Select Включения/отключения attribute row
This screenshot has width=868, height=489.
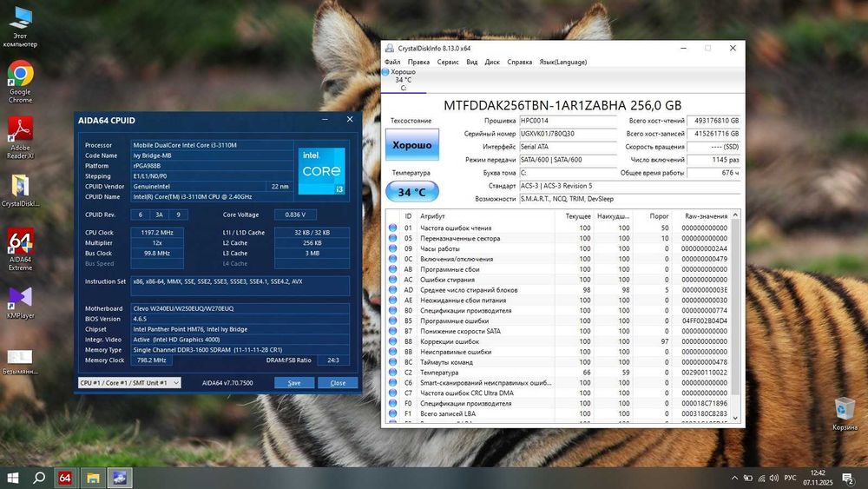click(558, 259)
